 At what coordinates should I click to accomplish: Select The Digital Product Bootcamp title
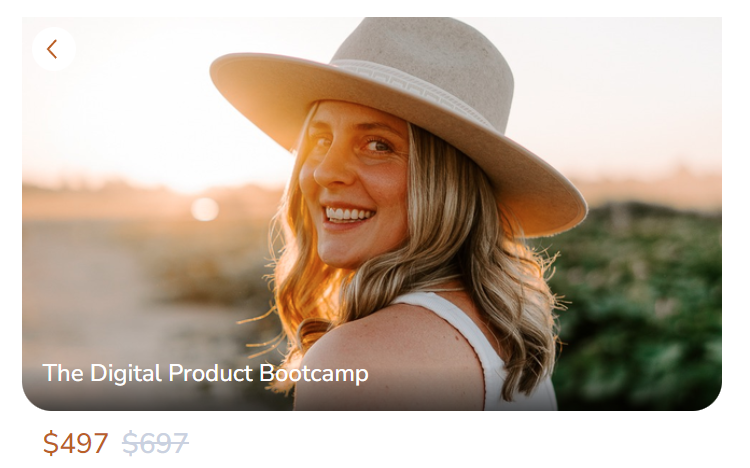point(205,373)
